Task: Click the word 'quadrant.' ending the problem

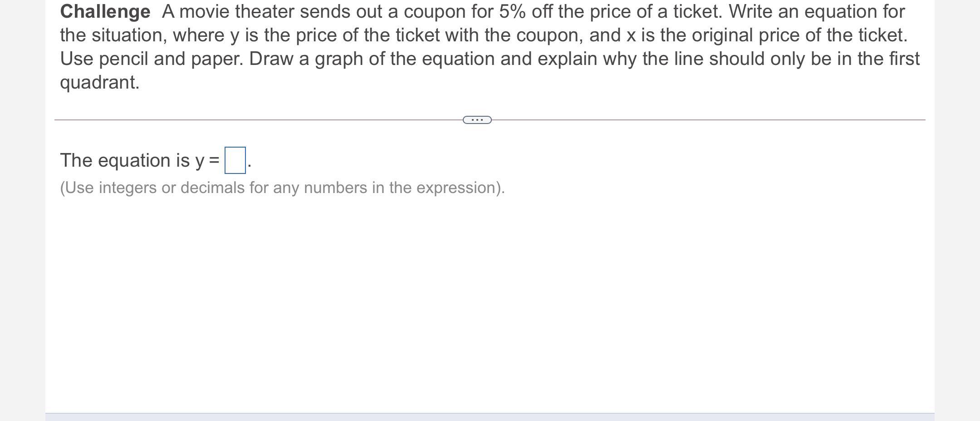Action: click(x=100, y=83)
